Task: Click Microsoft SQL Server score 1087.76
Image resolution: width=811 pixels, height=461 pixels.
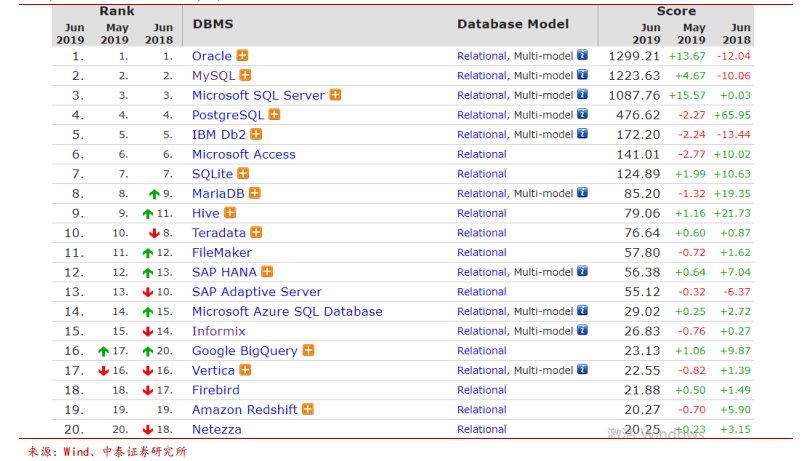Action: tap(634, 95)
